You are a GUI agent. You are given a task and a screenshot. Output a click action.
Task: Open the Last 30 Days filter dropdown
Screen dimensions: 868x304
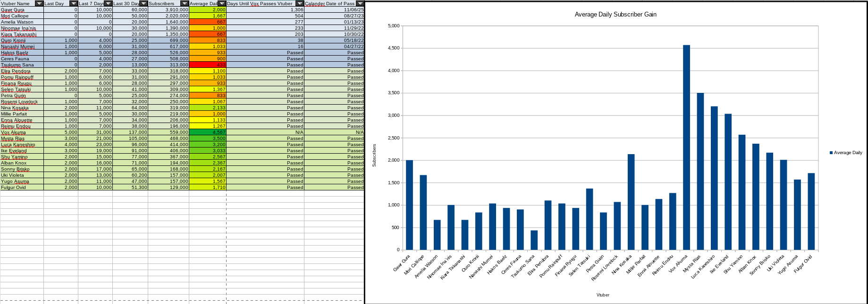(143, 3)
